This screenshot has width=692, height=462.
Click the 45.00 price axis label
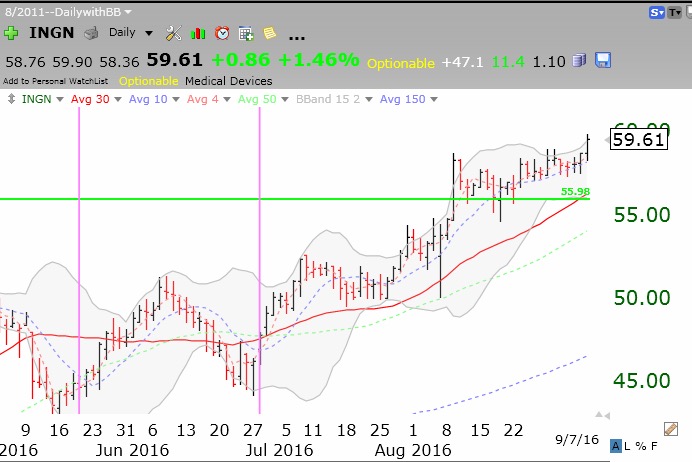click(642, 381)
